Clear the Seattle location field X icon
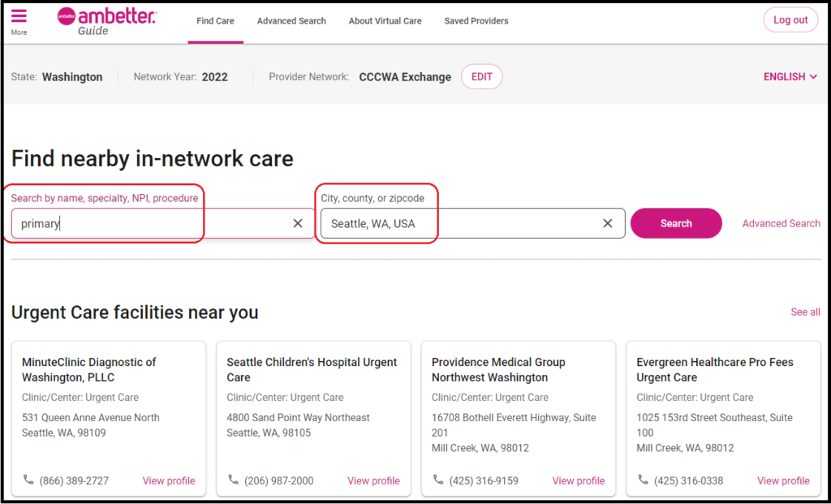Viewport: 831px width, 504px height. pos(608,223)
